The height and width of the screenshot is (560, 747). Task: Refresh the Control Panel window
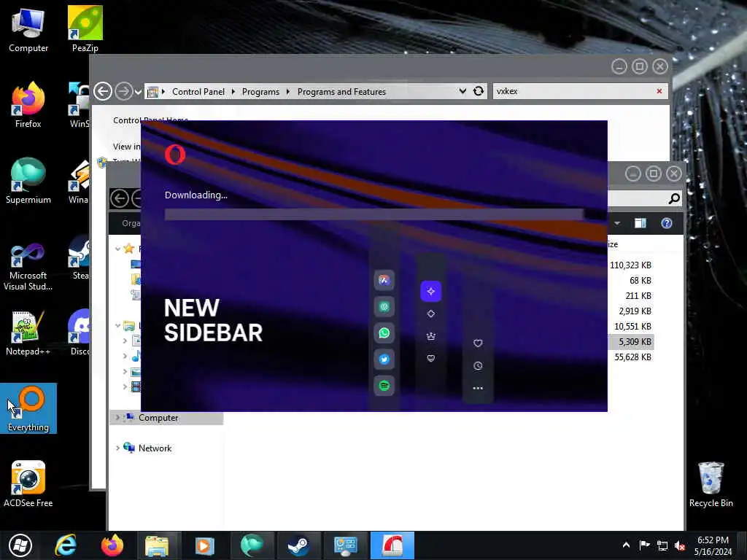click(x=479, y=91)
